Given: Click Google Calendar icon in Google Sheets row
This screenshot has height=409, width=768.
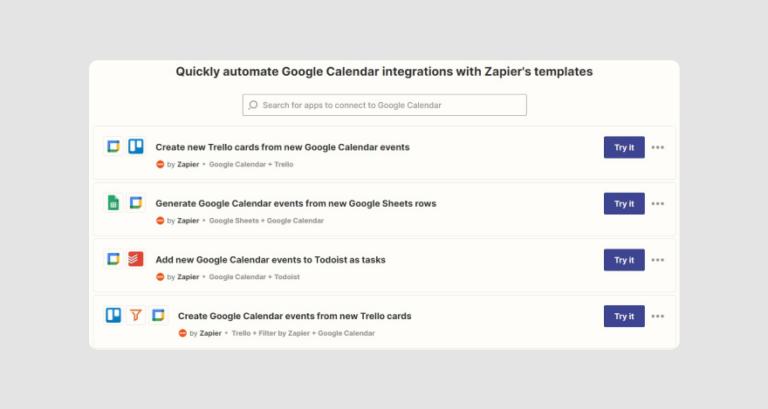Looking at the screenshot, I should click(136, 203).
